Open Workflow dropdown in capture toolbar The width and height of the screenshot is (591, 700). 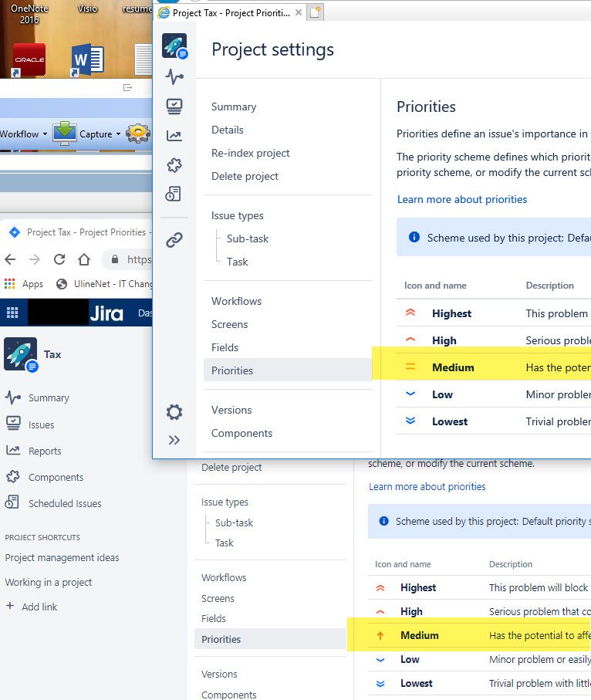(24, 134)
